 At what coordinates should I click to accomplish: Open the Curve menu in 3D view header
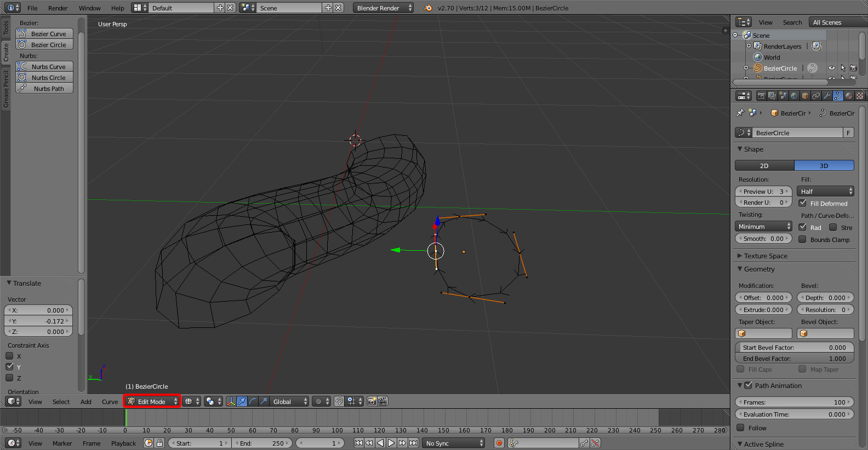click(110, 401)
